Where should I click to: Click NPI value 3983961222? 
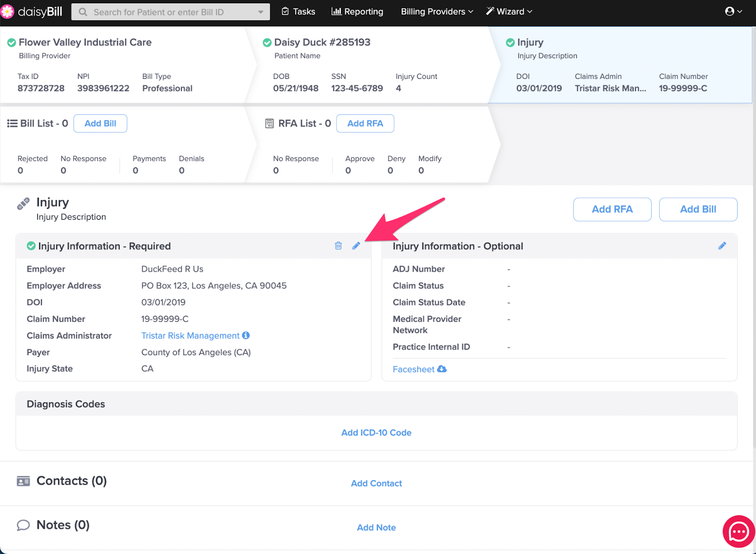tap(103, 88)
